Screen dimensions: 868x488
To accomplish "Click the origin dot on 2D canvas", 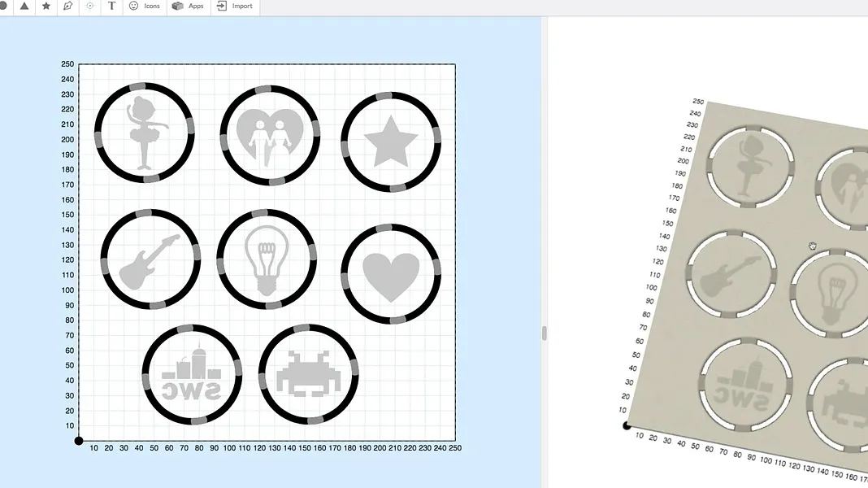I will 79,441.
